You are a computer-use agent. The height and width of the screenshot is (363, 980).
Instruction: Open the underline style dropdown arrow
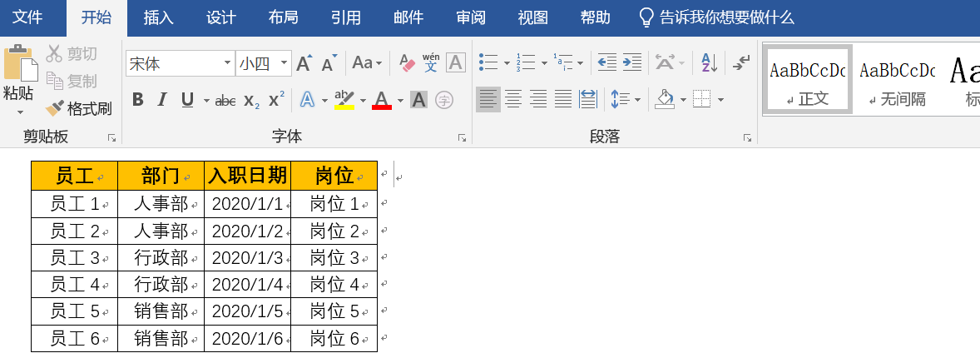click(205, 100)
